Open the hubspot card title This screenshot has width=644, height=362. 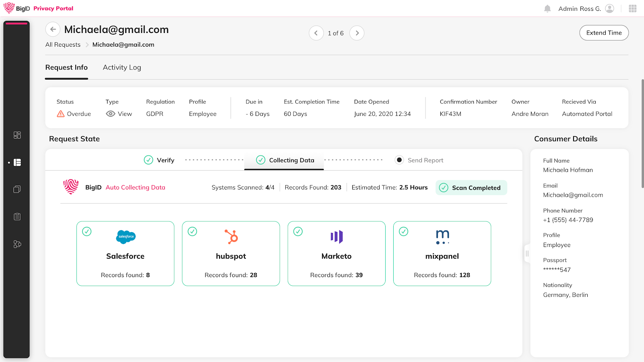(x=231, y=256)
